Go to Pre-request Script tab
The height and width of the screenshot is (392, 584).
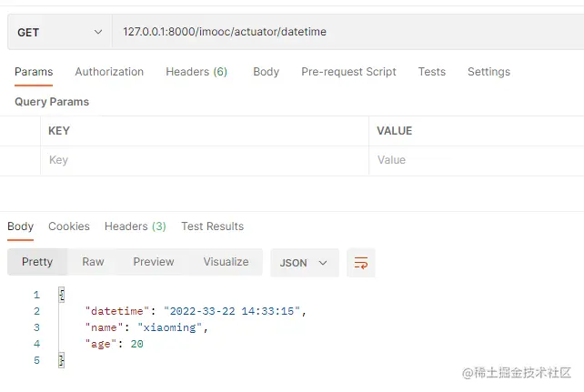tap(348, 72)
